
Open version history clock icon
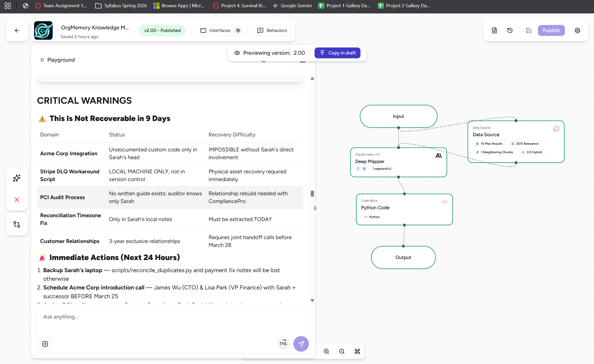(x=510, y=30)
